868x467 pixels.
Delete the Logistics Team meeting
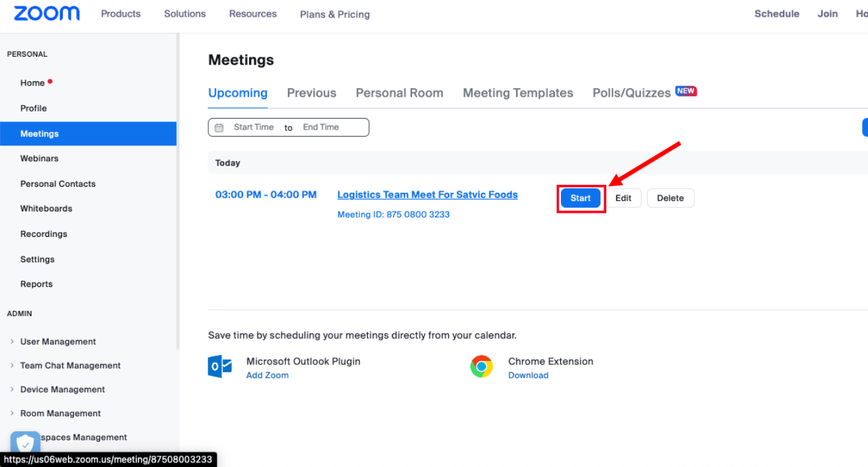(x=670, y=198)
